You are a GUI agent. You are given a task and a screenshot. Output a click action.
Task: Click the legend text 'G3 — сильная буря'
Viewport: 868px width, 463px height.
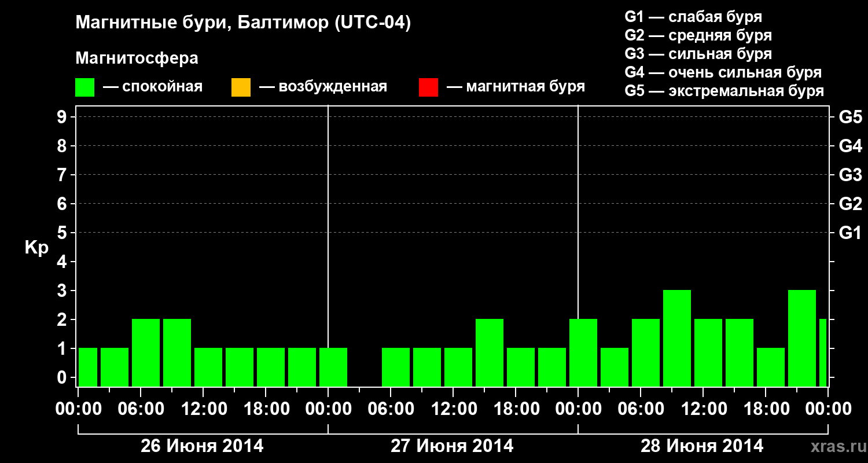[x=698, y=53]
